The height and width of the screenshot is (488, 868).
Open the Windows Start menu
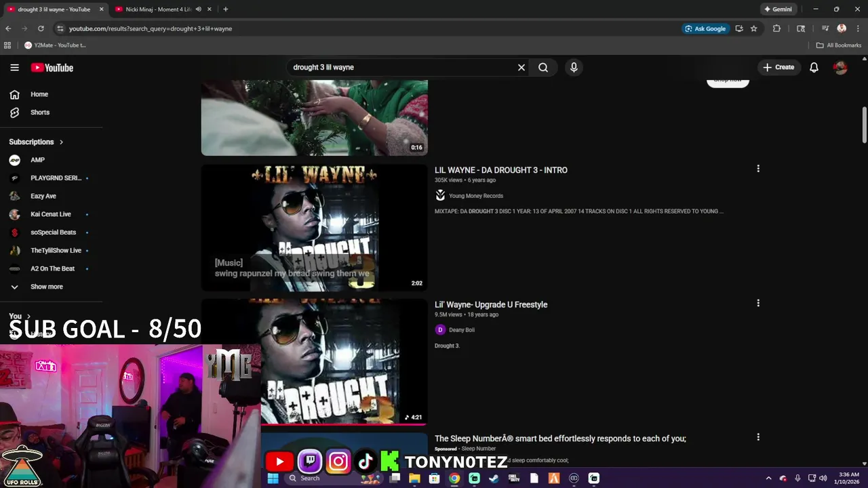click(273, 478)
